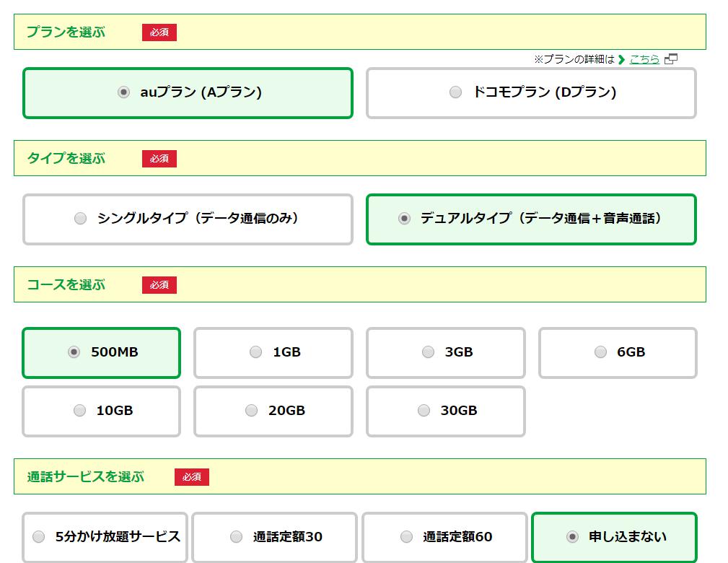728x563 pixels.
Task: Click the 通話サービスを選ぶ section heading
Action: (85, 476)
